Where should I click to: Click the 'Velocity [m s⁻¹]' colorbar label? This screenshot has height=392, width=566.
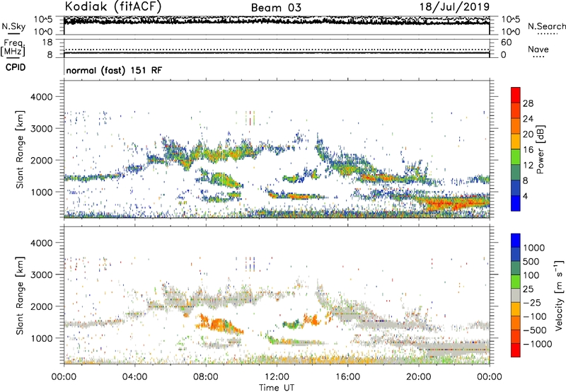(x=559, y=295)
